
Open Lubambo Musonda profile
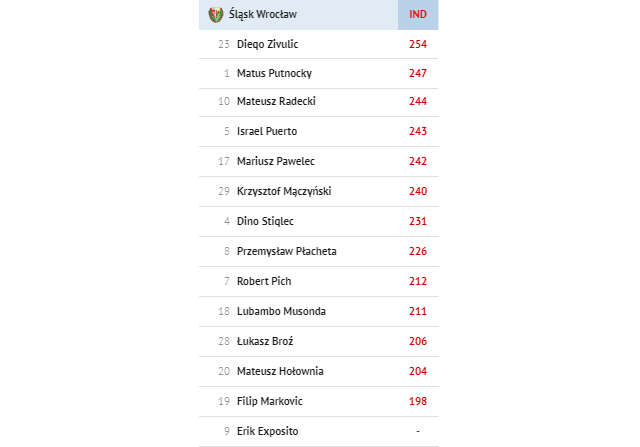click(x=281, y=311)
